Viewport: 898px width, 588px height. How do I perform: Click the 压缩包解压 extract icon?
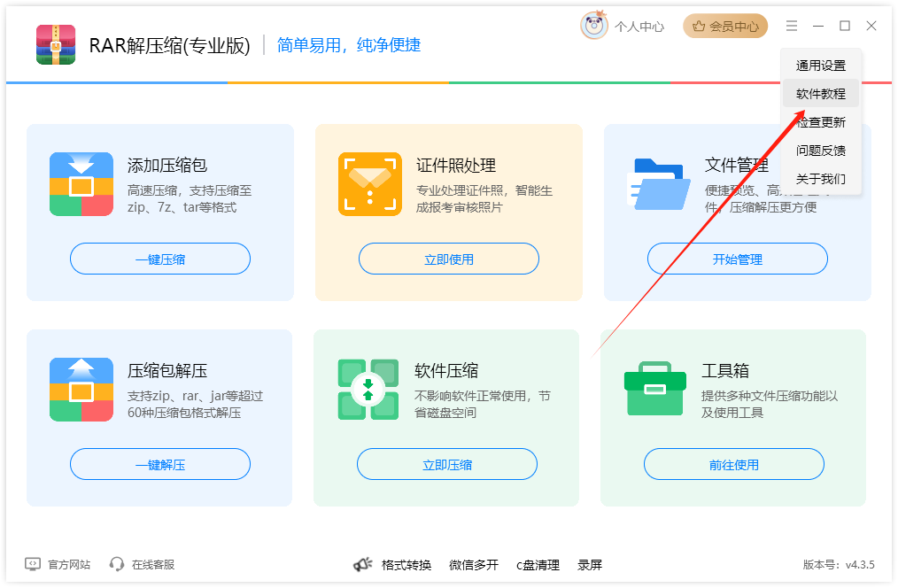tap(81, 390)
